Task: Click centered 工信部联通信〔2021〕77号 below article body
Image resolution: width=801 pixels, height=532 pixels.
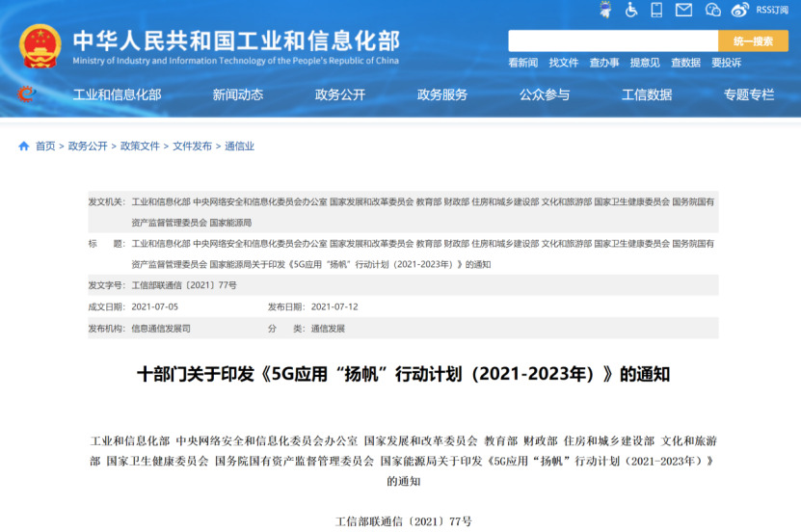Action: tap(403, 521)
